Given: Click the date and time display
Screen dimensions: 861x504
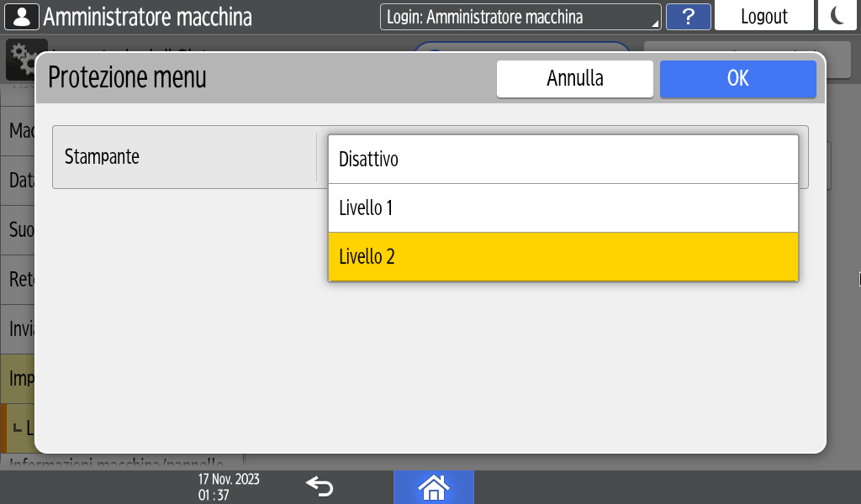Looking at the screenshot, I should pos(229,486).
